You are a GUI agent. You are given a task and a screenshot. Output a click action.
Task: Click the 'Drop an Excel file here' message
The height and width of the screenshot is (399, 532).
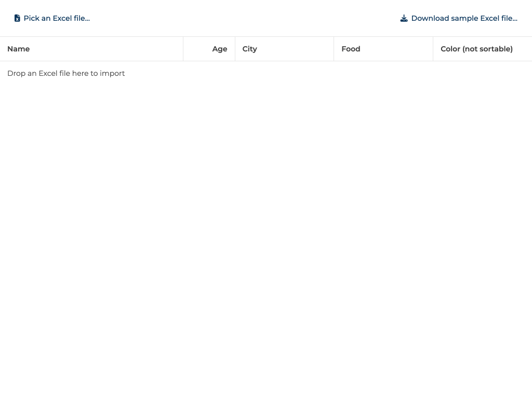pos(66,73)
